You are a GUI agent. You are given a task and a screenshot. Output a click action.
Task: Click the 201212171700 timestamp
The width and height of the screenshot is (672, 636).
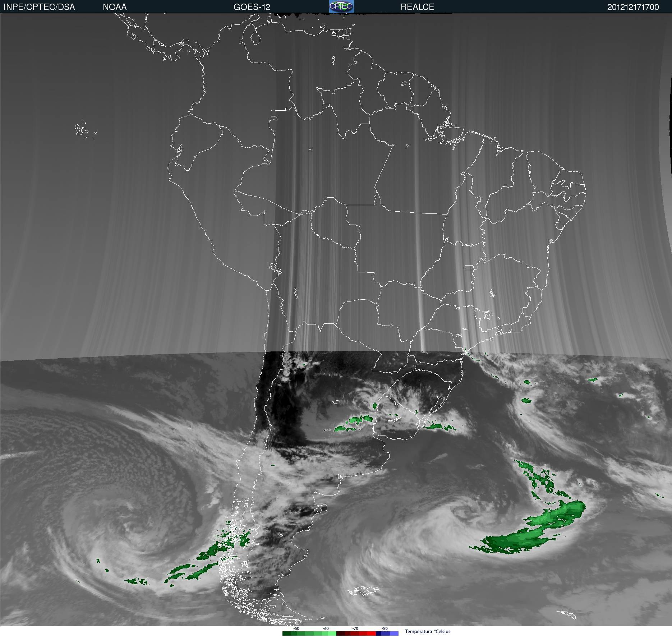(633, 7)
